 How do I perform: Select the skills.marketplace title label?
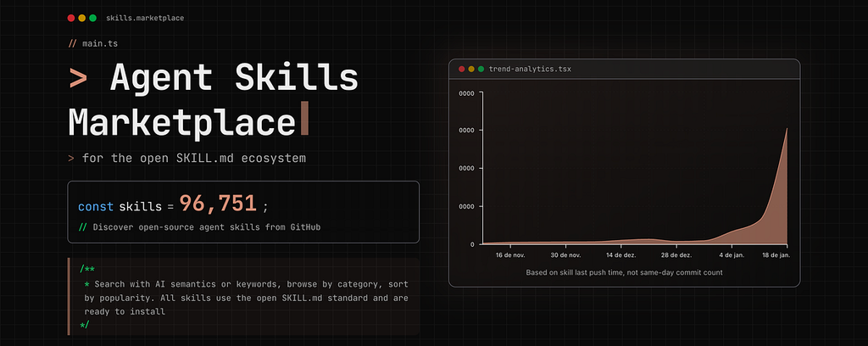tap(145, 18)
